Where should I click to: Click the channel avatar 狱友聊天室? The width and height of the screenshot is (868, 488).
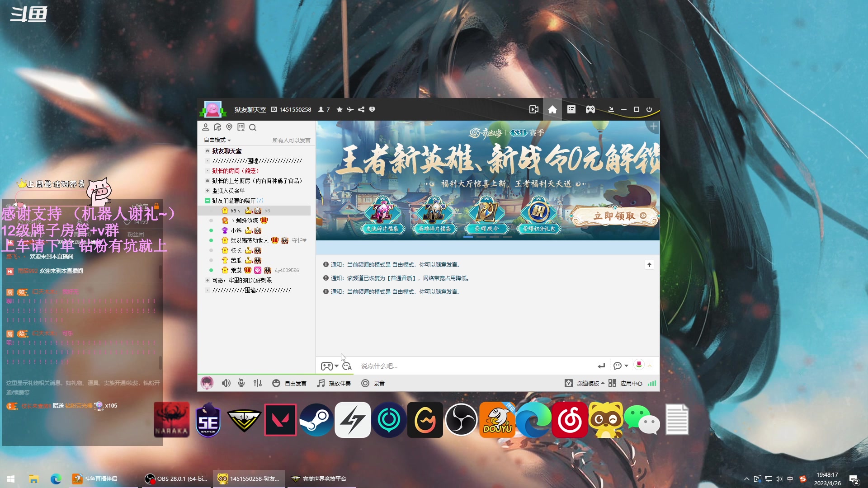tap(212, 109)
